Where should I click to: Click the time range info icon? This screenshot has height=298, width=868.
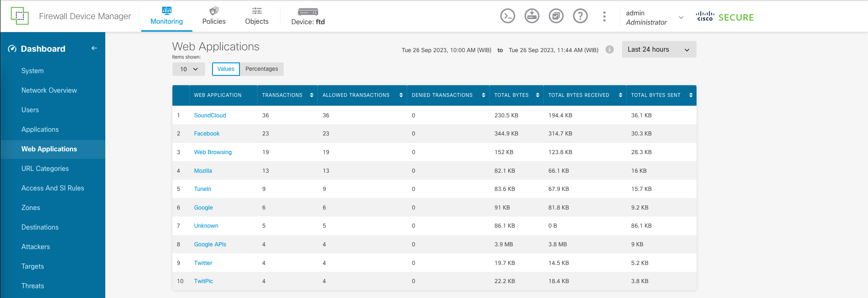(609, 49)
